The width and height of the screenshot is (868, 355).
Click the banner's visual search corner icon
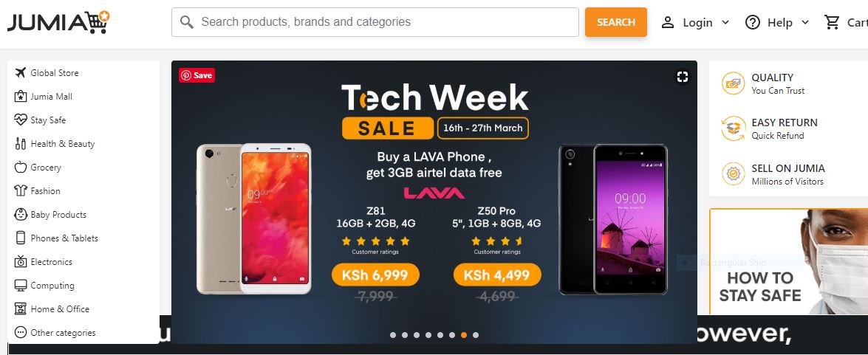[683, 76]
